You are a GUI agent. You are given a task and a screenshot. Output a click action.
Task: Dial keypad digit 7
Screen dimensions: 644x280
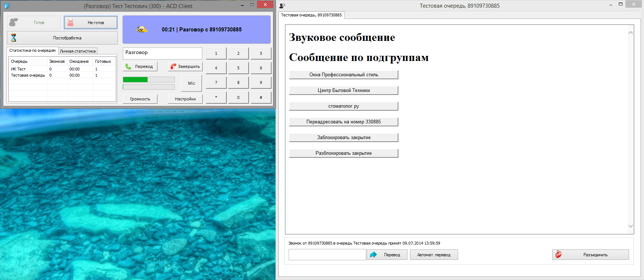(x=216, y=83)
